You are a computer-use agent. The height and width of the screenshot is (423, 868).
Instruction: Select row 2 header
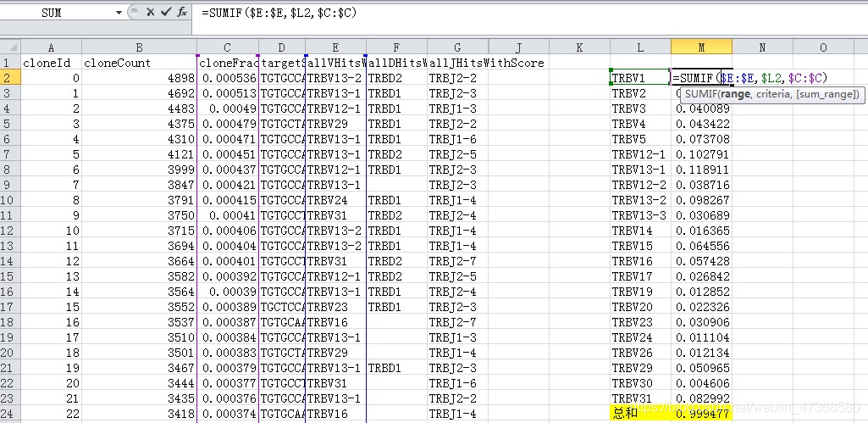(10, 78)
